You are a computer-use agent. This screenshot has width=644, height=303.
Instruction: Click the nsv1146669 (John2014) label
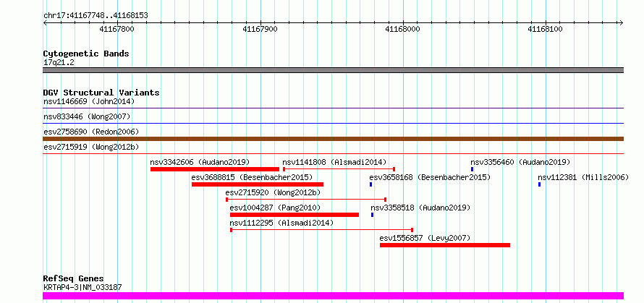click(x=89, y=101)
